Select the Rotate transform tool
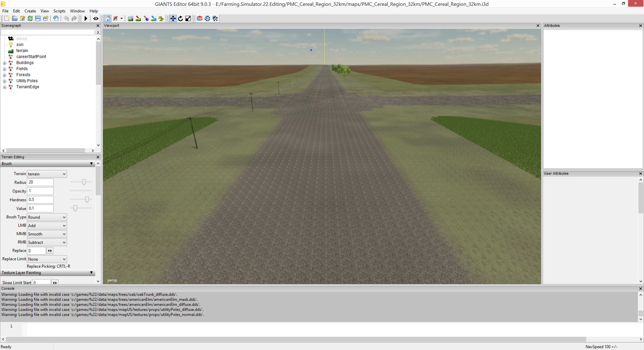644x350 pixels. pos(180,18)
